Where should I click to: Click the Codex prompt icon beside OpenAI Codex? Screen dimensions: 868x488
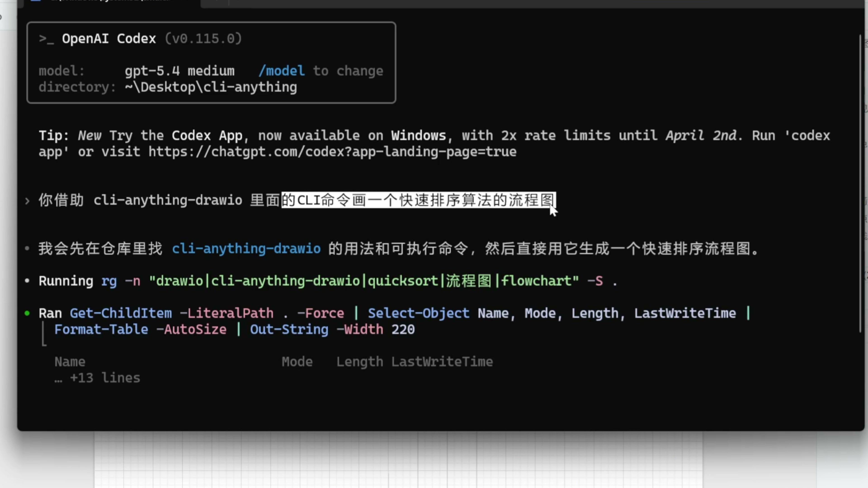(x=46, y=39)
